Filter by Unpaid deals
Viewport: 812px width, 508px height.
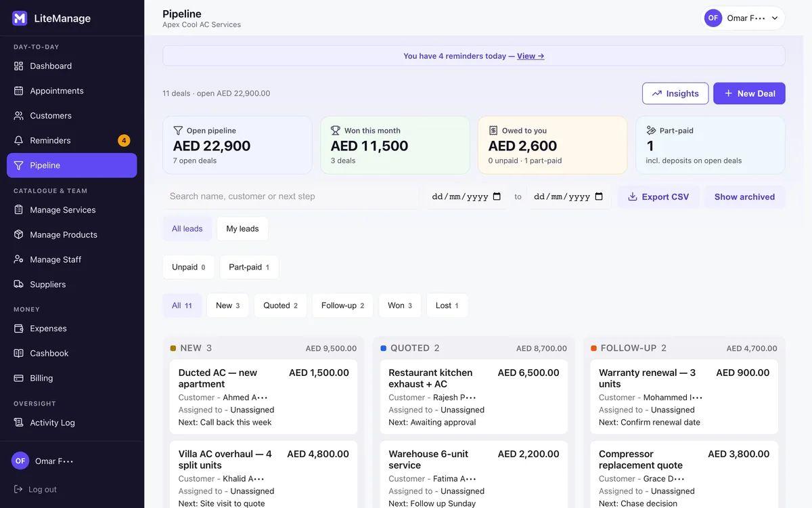(189, 268)
